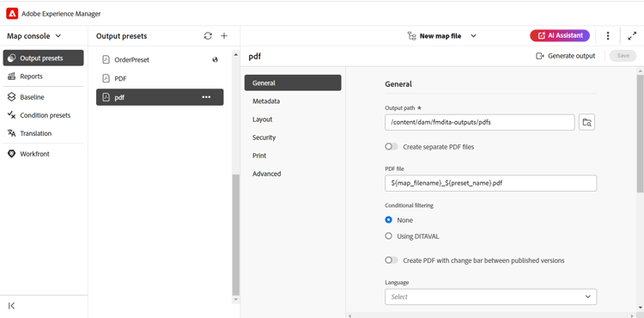Select the Using DITAVAL radio option
This screenshot has height=318, width=644.
point(388,236)
